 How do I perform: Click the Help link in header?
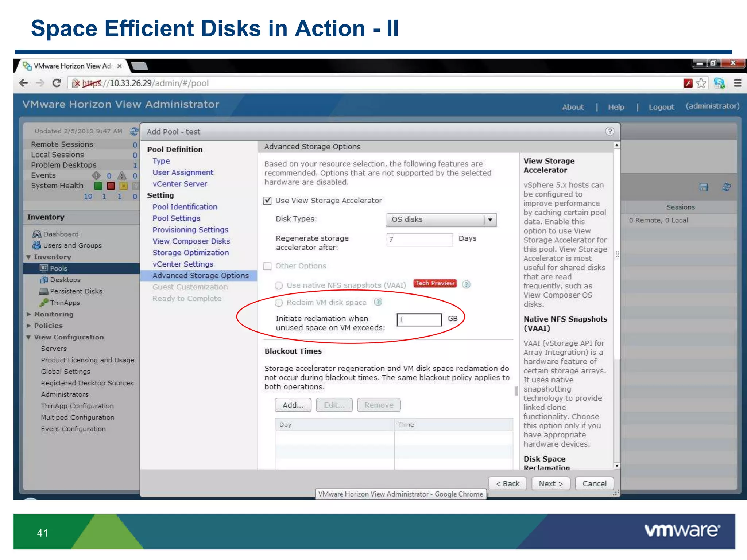[x=616, y=107]
